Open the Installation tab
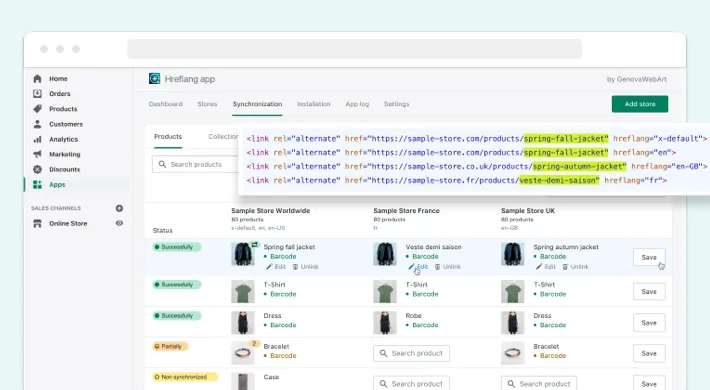The width and height of the screenshot is (710, 390). 314,104
